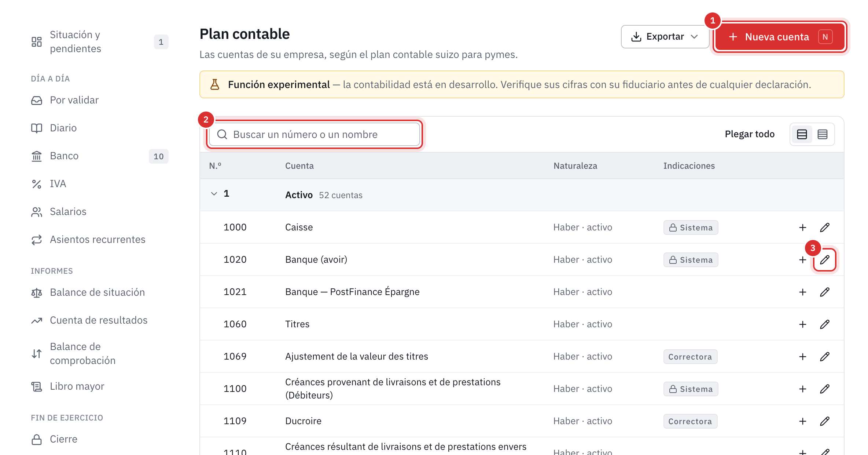
Task: Click account number 1069
Action: (235, 357)
